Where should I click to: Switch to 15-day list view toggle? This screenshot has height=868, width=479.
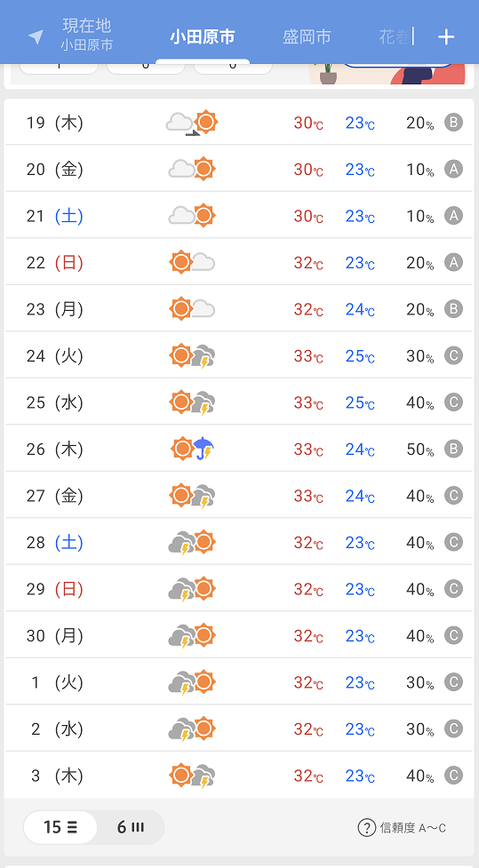pyautogui.click(x=60, y=828)
